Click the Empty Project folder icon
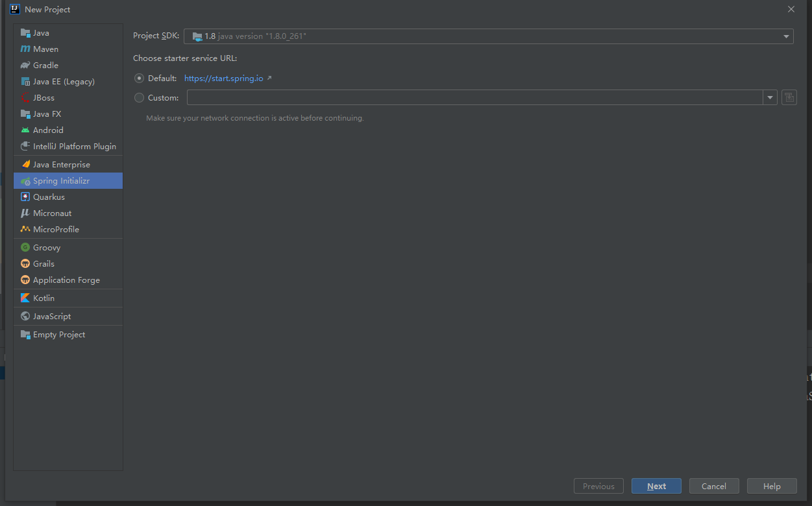 25,335
